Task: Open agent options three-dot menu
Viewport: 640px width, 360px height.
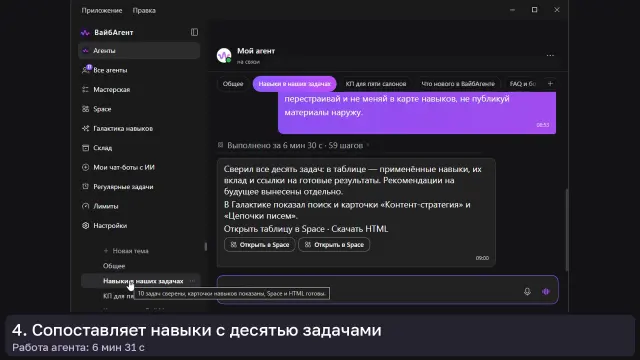Action: [x=550, y=56]
